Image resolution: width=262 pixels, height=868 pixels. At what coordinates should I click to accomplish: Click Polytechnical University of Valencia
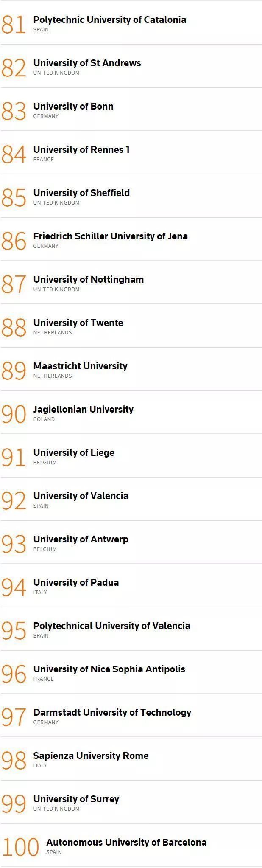click(x=111, y=626)
